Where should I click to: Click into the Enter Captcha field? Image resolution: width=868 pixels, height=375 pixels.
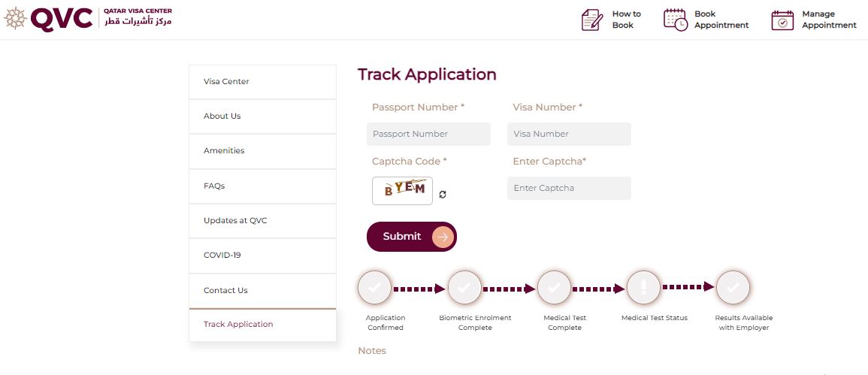click(x=569, y=188)
